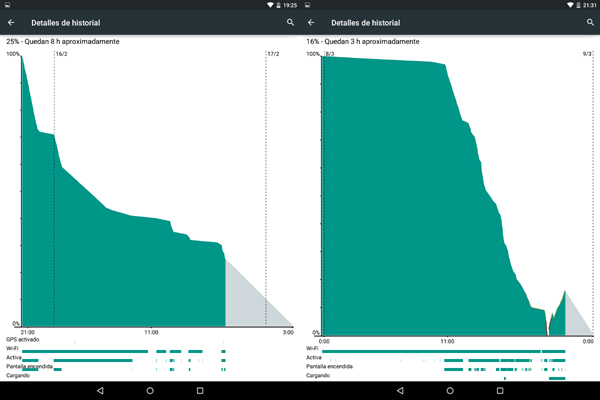
Task: Tap the Android Back button on left navbar
Action: [x=100, y=390]
